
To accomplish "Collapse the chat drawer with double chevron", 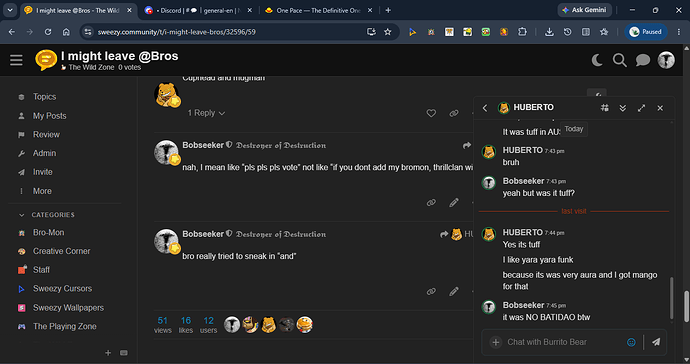I will (623, 108).
